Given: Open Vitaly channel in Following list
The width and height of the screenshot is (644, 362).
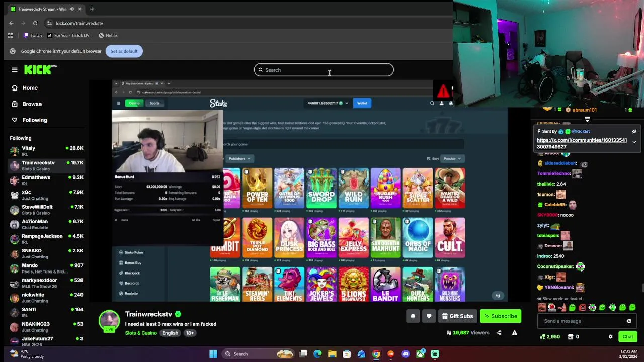Looking at the screenshot, I should tap(46, 151).
